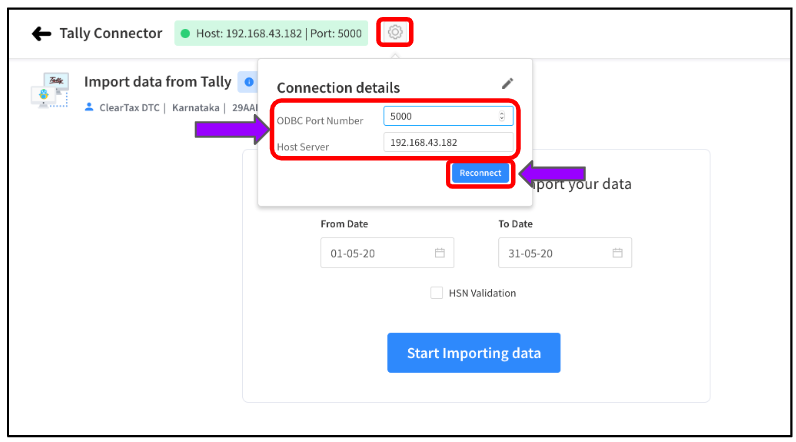The image size is (796, 442).
Task: Focus the ODBC Port Number field
Action: pos(448,116)
